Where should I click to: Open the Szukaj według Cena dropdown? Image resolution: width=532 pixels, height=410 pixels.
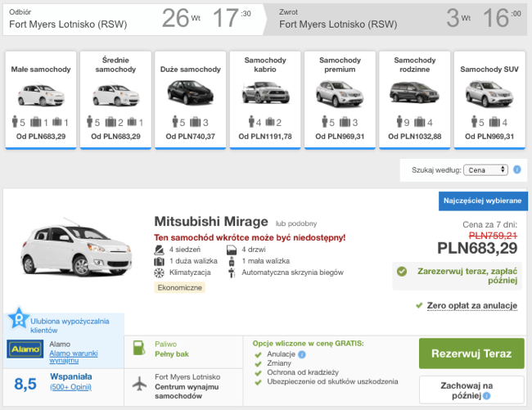pos(485,170)
